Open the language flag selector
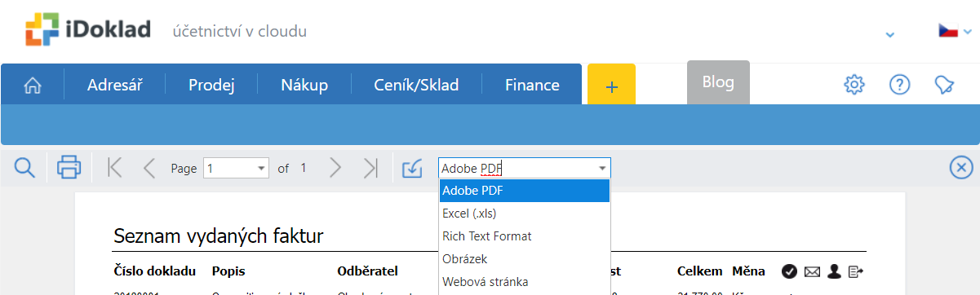 pos(955,31)
